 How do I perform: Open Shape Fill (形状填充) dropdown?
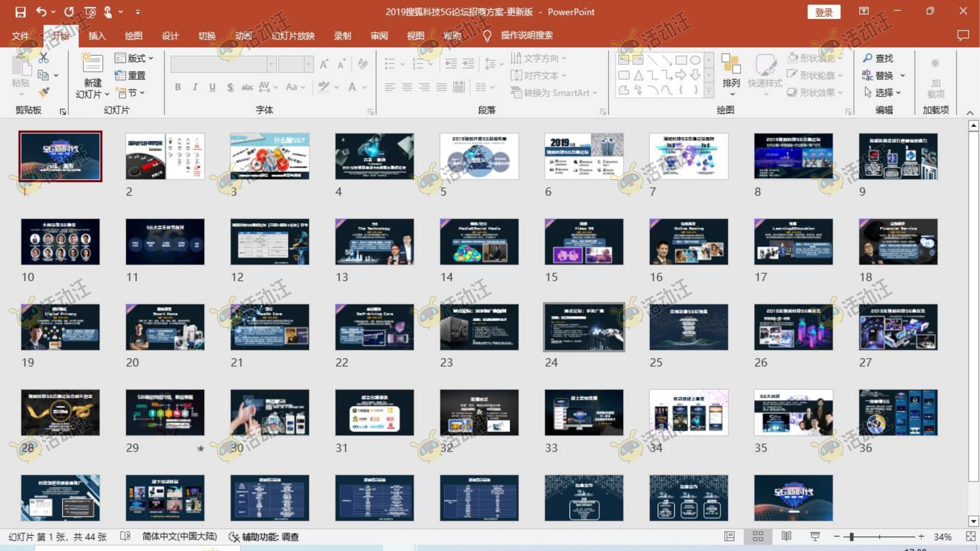pos(815,58)
